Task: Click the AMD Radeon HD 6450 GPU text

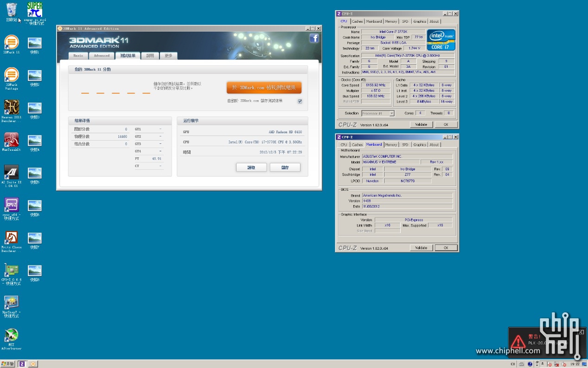Action: click(285, 132)
